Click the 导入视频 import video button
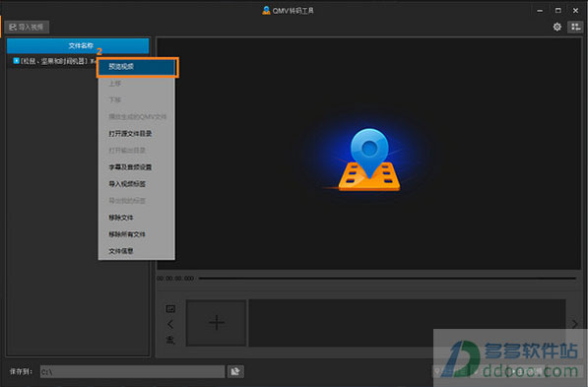Screen dimensions: 588x387 [x=27, y=27]
